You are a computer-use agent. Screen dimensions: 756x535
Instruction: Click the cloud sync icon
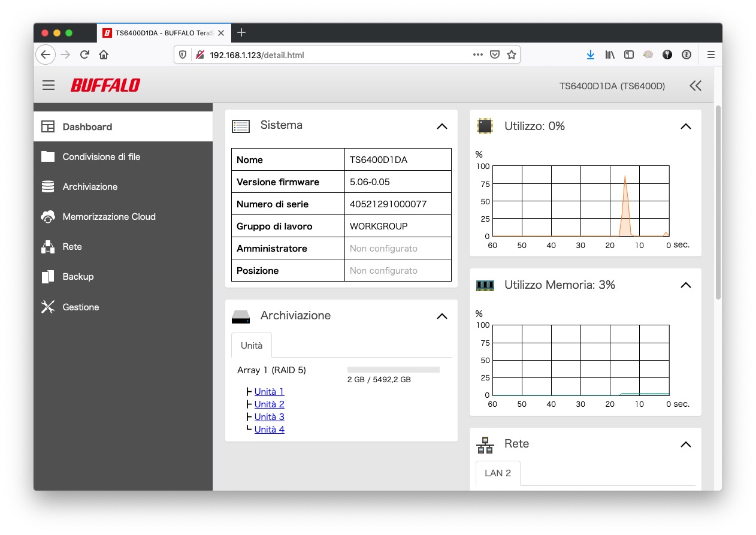48,216
